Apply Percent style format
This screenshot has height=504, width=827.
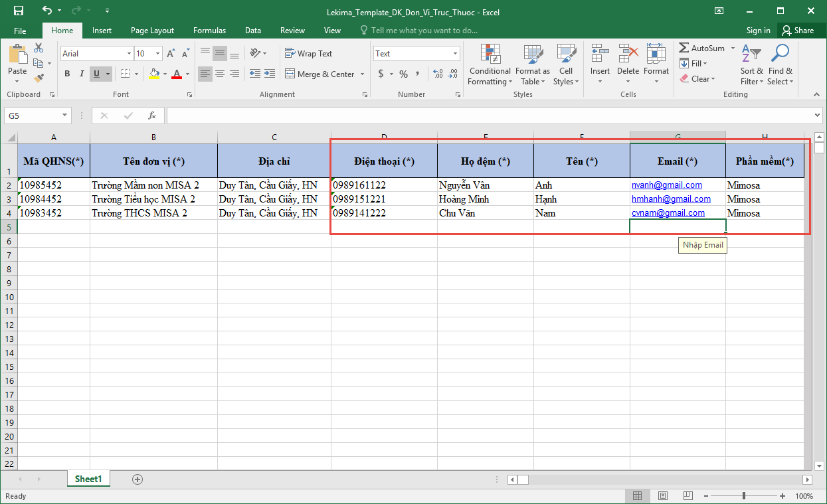pyautogui.click(x=403, y=74)
